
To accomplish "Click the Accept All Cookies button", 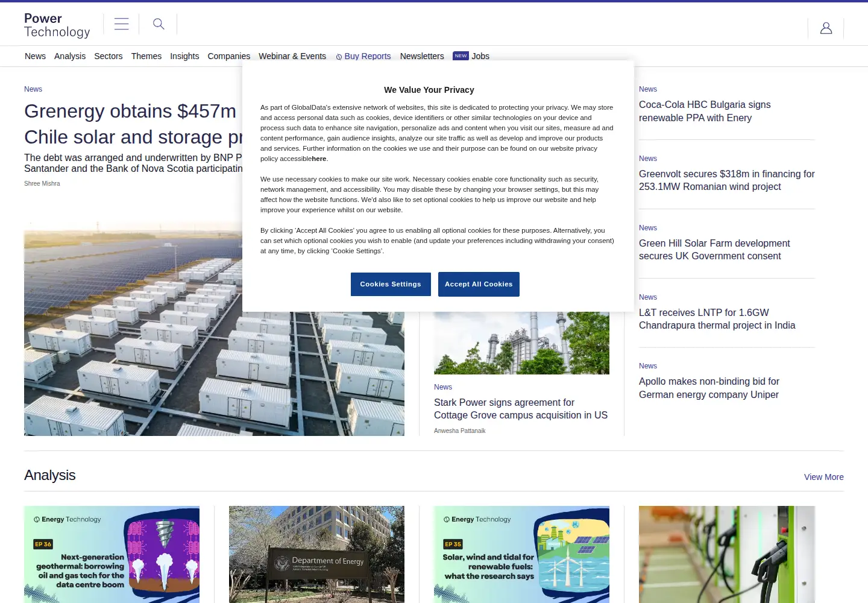I will (x=479, y=284).
